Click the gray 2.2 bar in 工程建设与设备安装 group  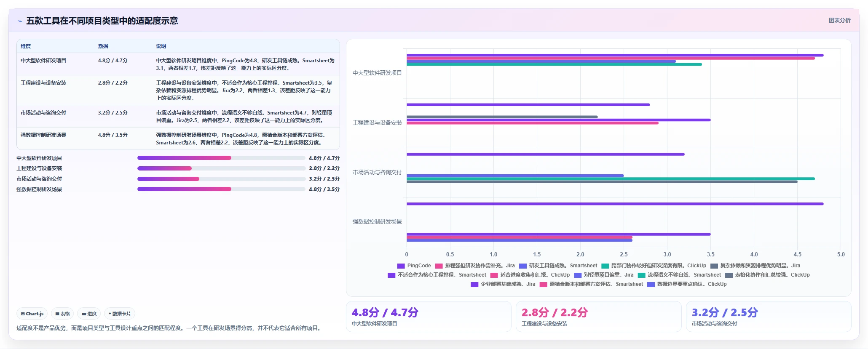502,117
